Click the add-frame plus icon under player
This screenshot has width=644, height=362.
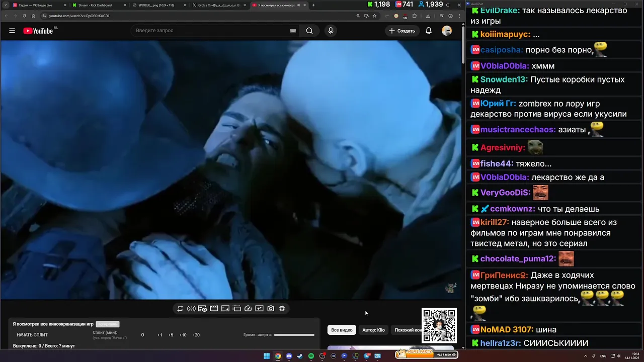click(259, 309)
